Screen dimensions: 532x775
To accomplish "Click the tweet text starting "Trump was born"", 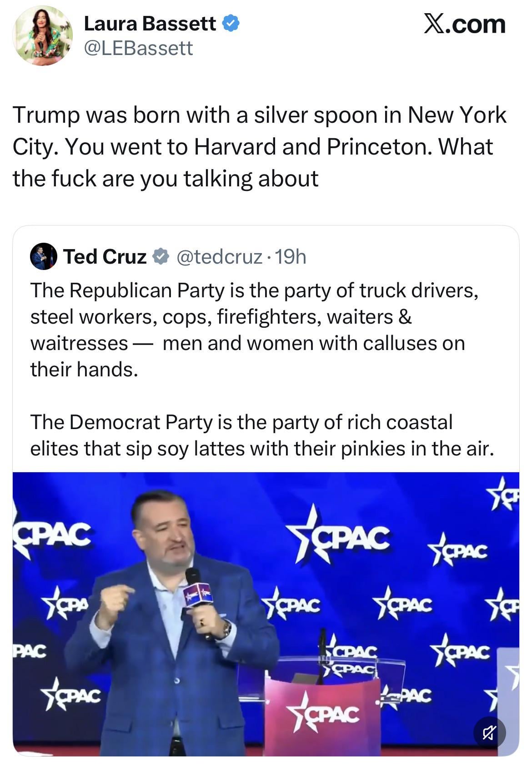I will (x=259, y=146).
